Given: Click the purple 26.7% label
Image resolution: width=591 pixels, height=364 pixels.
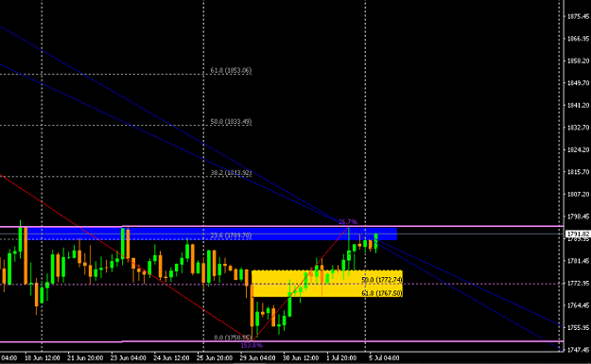Looking at the screenshot, I should point(348,221).
